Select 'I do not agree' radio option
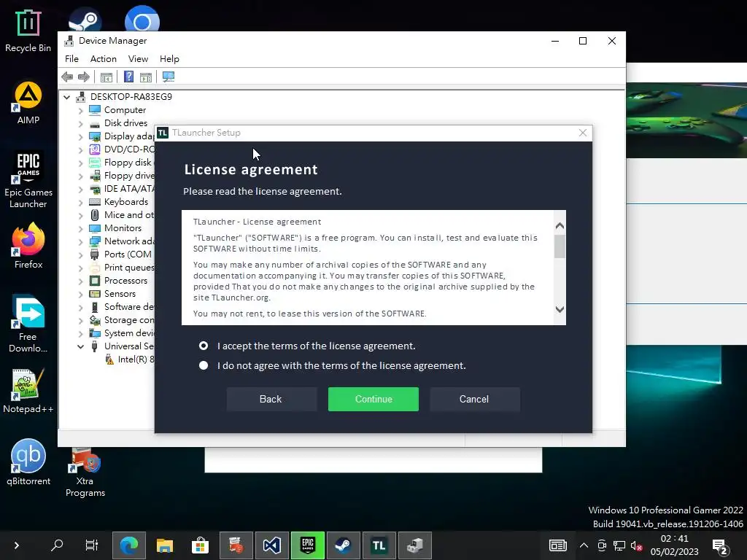The image size is (747, 560). click(204, 365)
